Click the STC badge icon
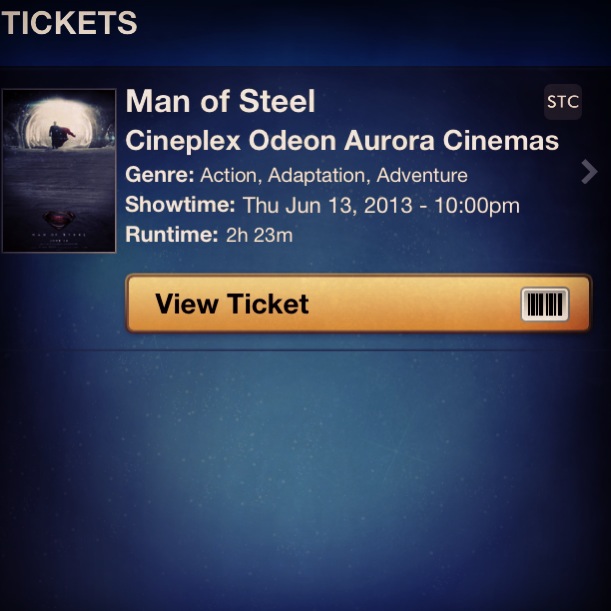 (563, 102)
